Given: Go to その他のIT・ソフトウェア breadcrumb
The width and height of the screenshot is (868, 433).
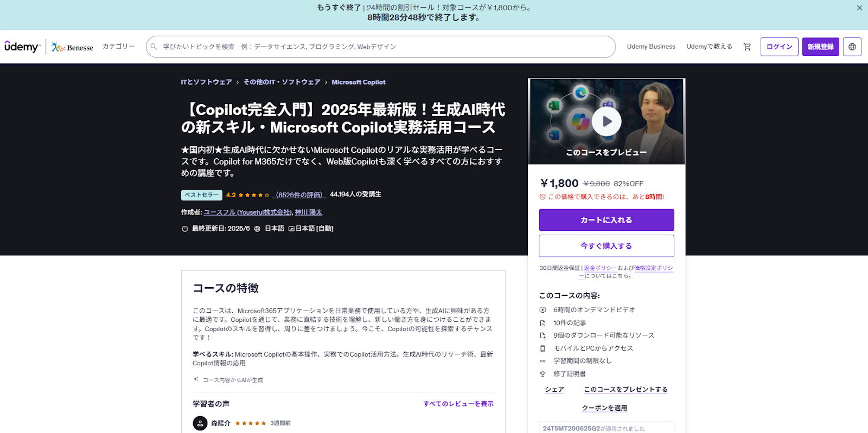Looking at the screenshot, I should (282, 82).
